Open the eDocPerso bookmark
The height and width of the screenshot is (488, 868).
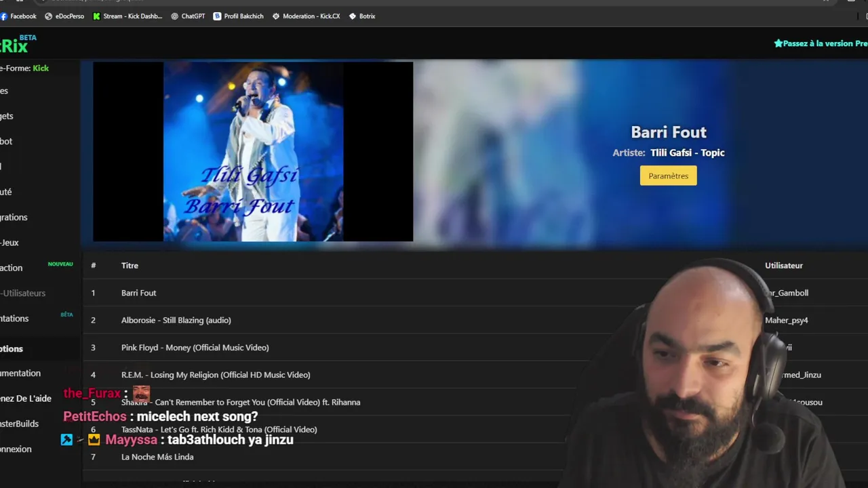pyautogui.click(x=64, y=16)
